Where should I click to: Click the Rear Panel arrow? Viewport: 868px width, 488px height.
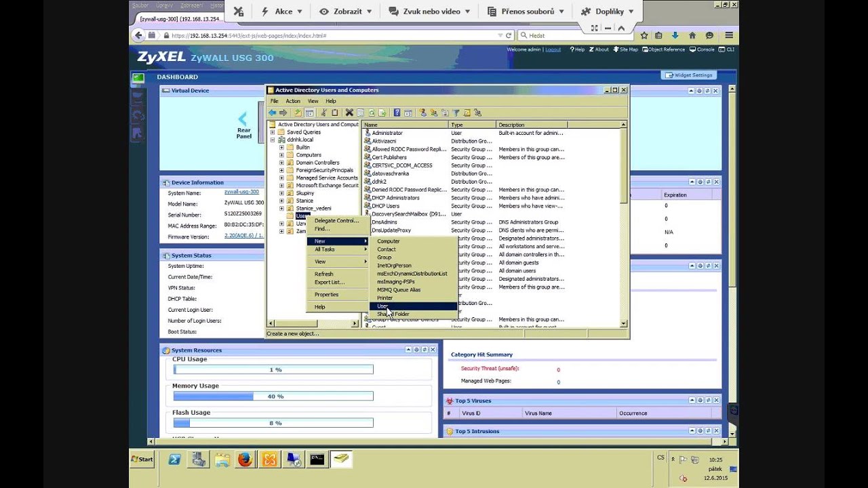[x=243, y=119]
